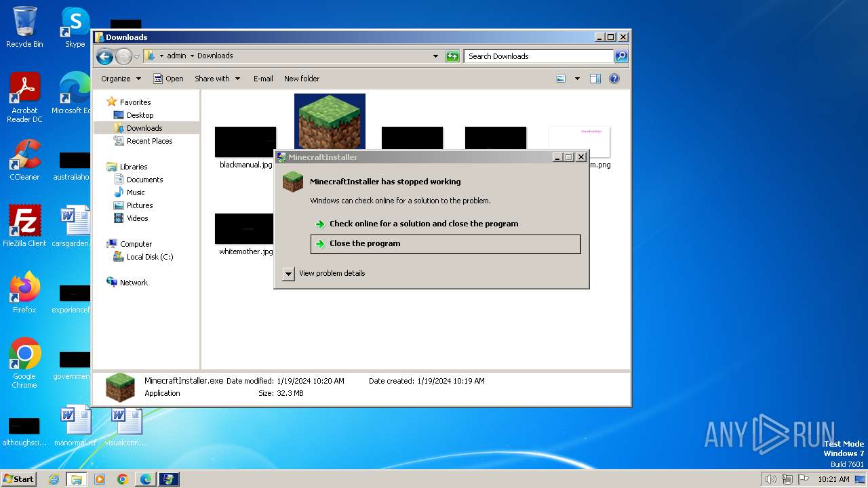The height and width of the screenshot is (488, 868).
Task: Launch the FileZilla Client desktop icon
Action: [24, 226]
